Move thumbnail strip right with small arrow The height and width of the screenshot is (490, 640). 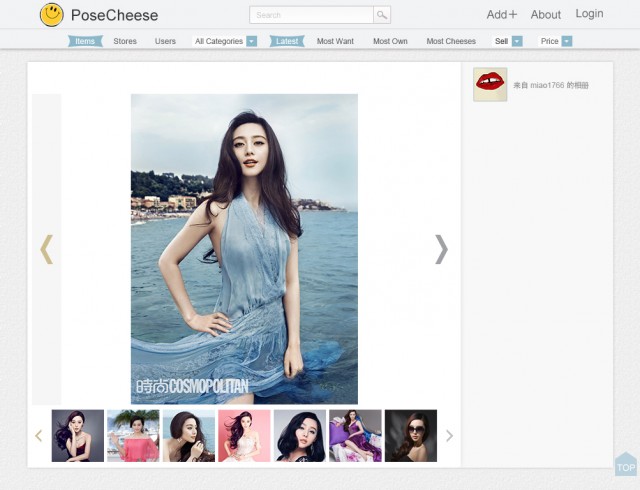449,436
